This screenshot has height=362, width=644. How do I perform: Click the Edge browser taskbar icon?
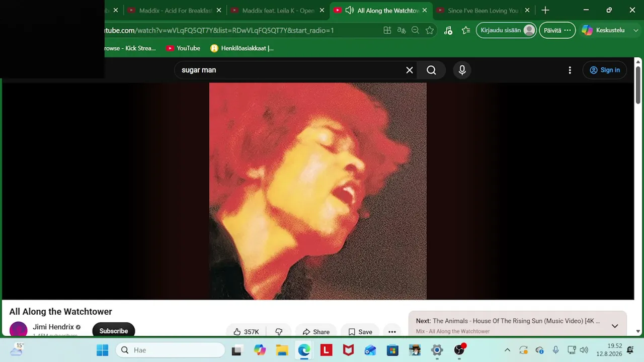(304, 350)
